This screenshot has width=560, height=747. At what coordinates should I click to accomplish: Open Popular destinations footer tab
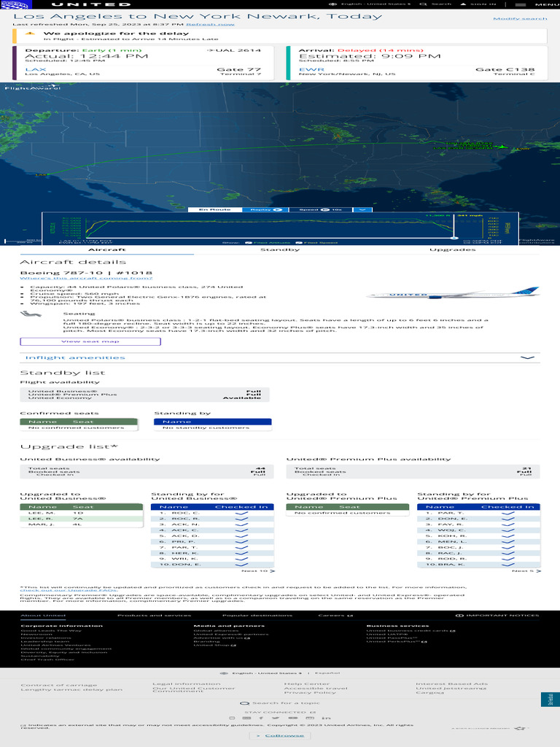257,616
